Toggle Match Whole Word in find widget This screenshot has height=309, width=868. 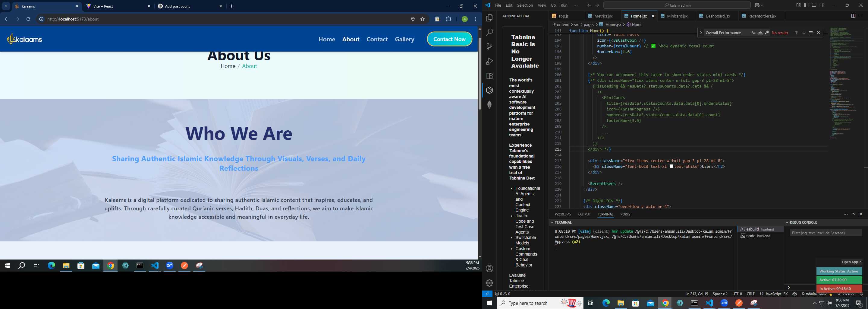click(x=760, y=33)
